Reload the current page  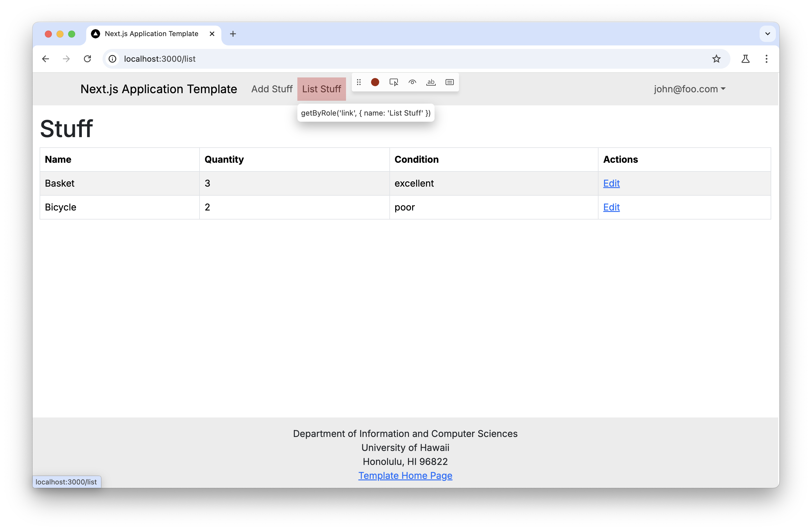coord(87,59)
